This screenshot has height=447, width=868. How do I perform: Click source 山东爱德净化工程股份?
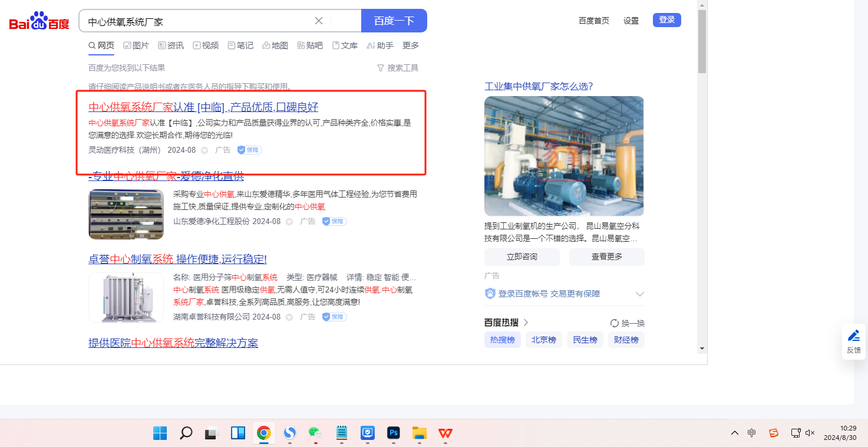[212, 221]
